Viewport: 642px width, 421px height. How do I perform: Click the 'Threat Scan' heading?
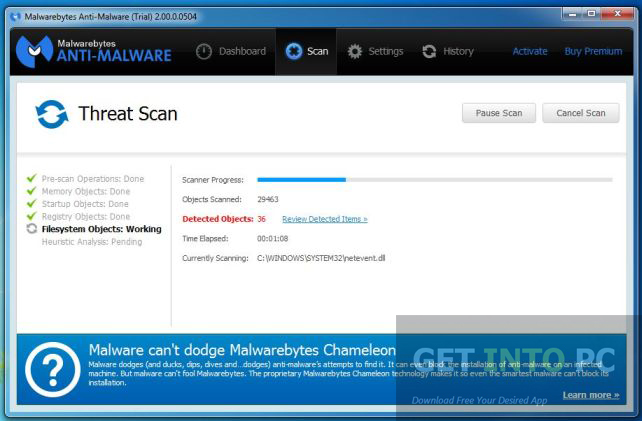pos(128,114)
